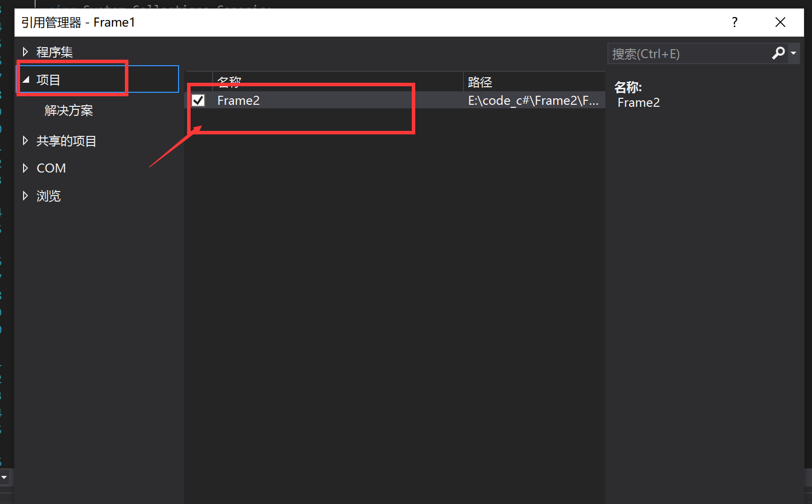The height and width of the screenshot is (504, 812).
Task: Click the search magnifier icon
Action: point(778,53)
